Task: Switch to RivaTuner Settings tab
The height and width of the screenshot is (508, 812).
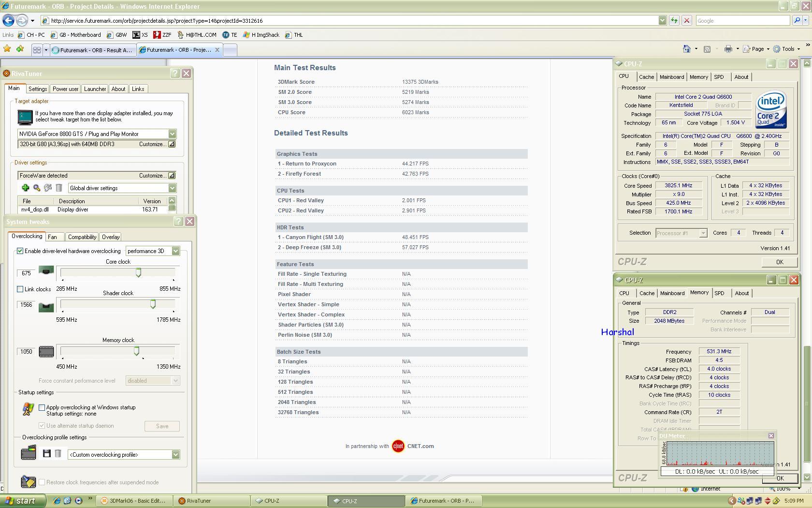Action: (37, 89)
